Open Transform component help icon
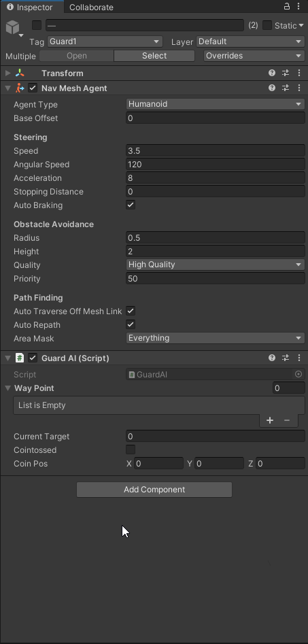 (x=272, y=73)
